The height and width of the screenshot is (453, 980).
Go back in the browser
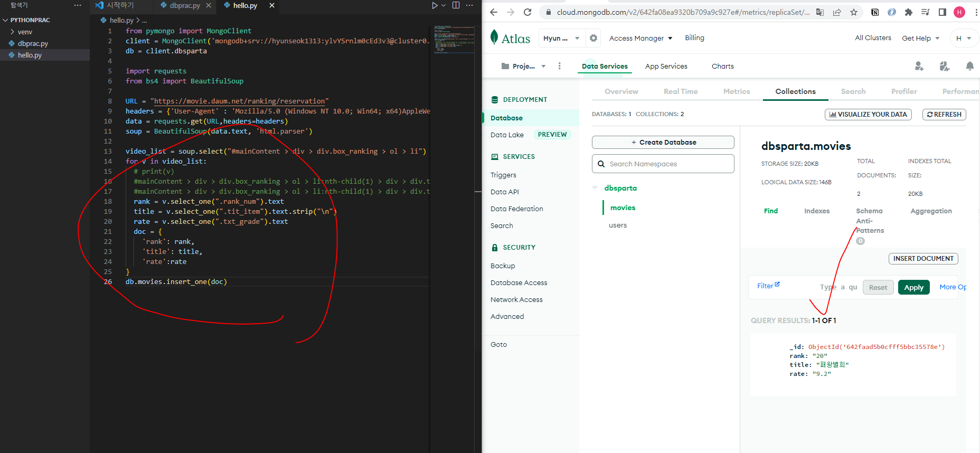(x=494, y=12)
